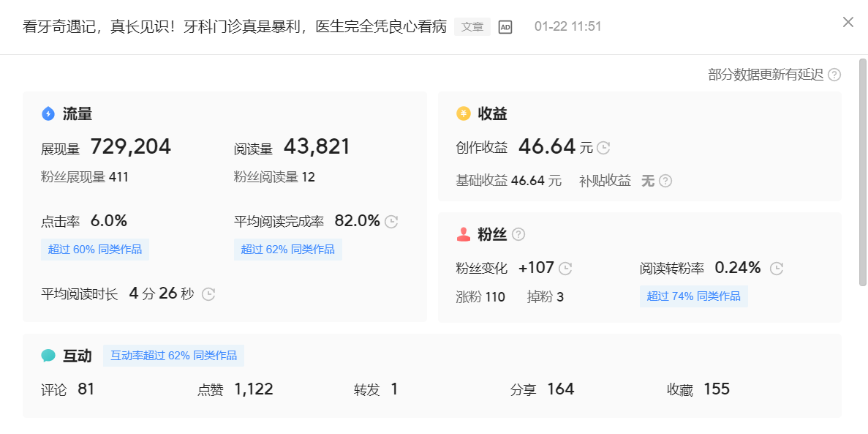Click the AD badge in the title bar
868x434 pixels.
504,26
